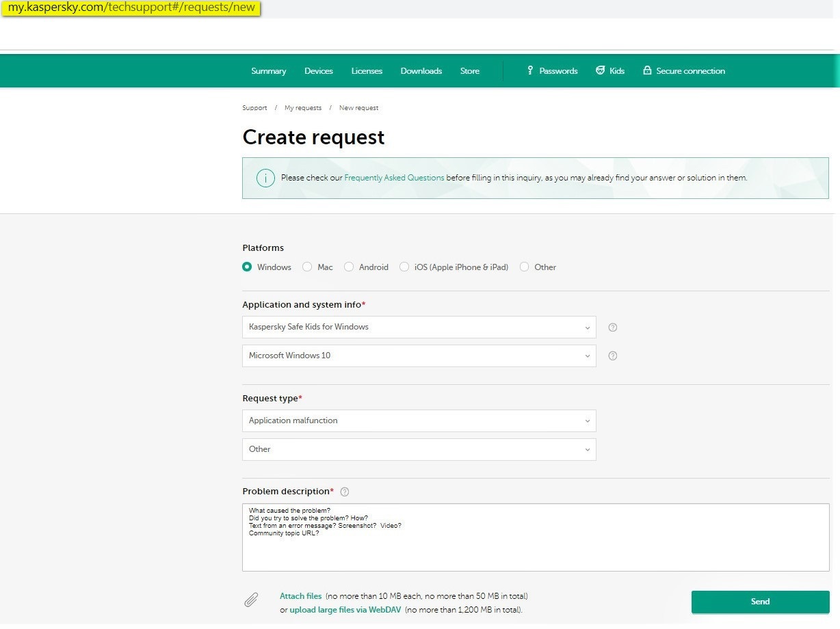
Task: Click help icon next to Problem description
Action: tap(345, 492)
